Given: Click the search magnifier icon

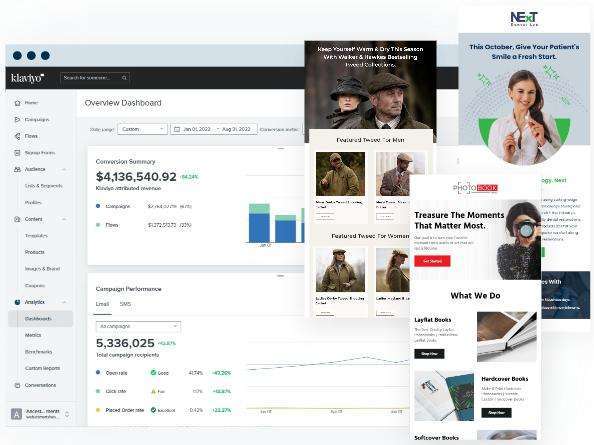Looking at the screenshot, I should 124,78.
